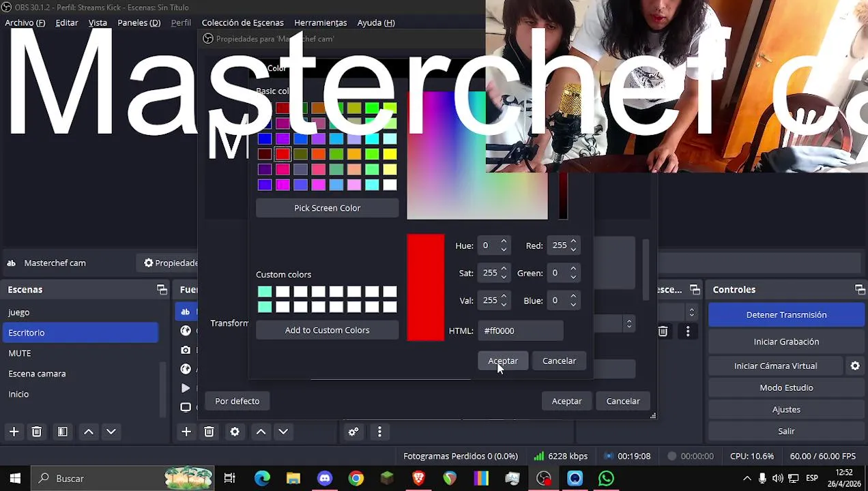This screenshot has width=868, height=491.
Task: Add a new scene with the plus icon
Action: tap(14, 432)
